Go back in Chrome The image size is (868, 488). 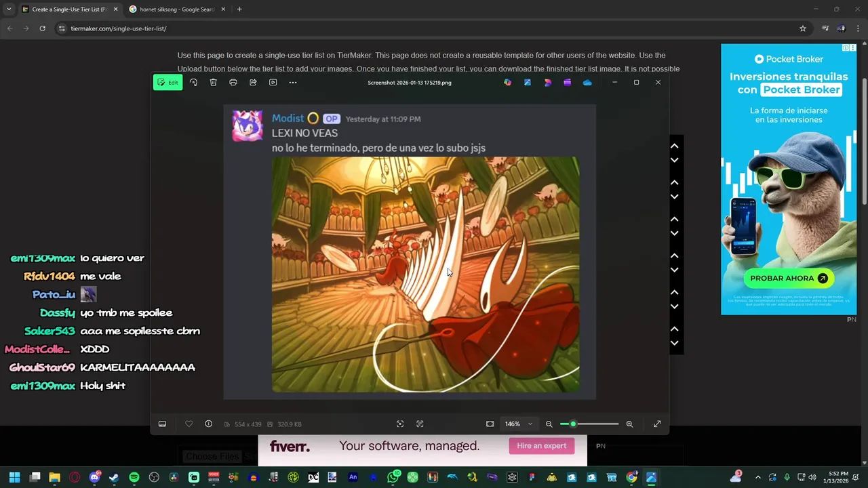(9, 28)
